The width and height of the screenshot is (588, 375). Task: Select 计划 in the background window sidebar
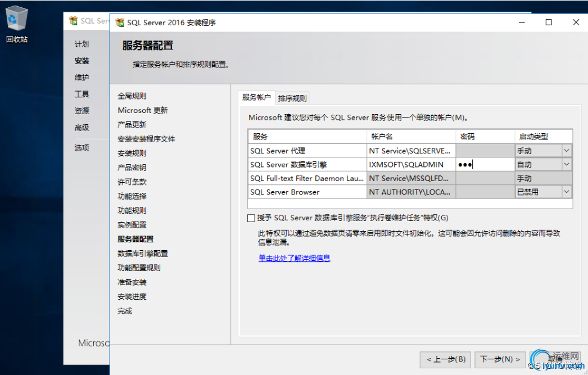pos(82,44)
